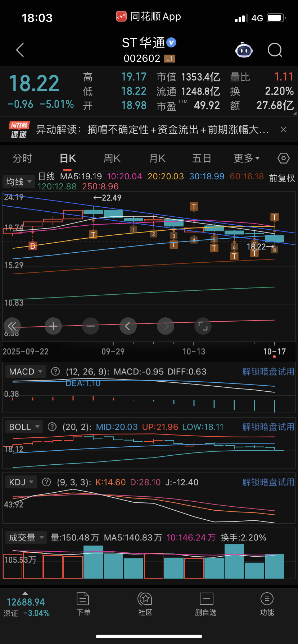Image resolution: width=298 pixels, height=644 pixels.
Task: Select the 日K tab
Action: [x=68, y=158]
